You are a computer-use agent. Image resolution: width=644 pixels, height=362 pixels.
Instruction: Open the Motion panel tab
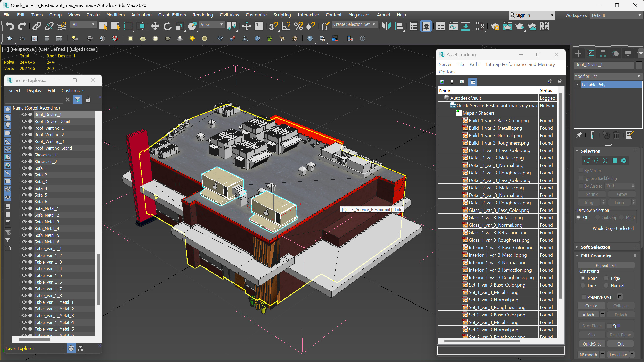click(x=615, y=54)
